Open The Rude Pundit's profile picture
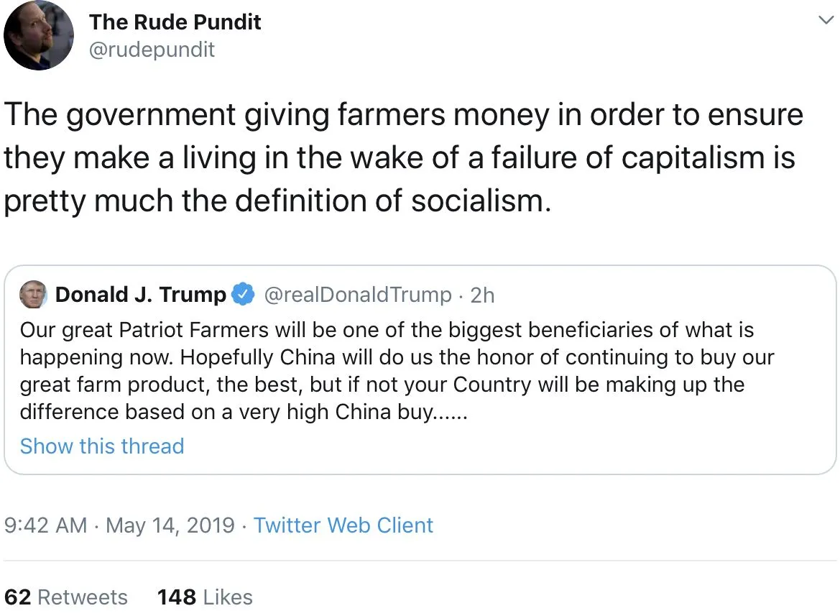Screen dimensions: 840x616 (x=39, y=35)
